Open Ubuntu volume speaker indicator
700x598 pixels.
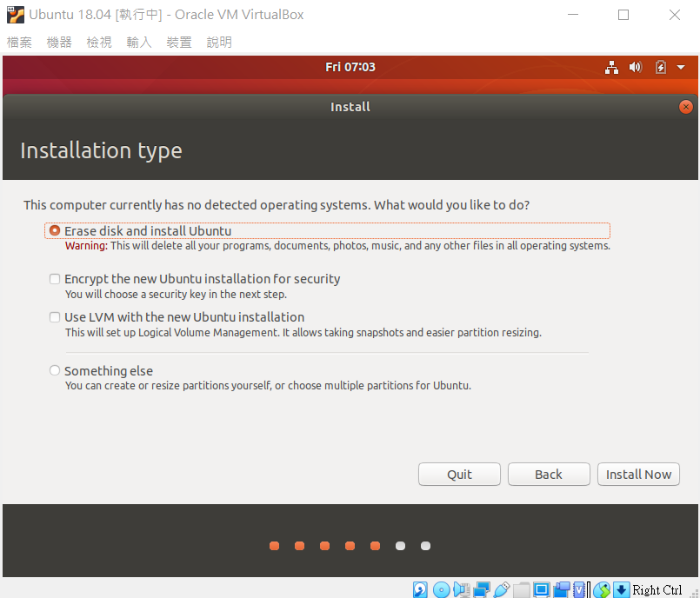click(x=636, y=68)
